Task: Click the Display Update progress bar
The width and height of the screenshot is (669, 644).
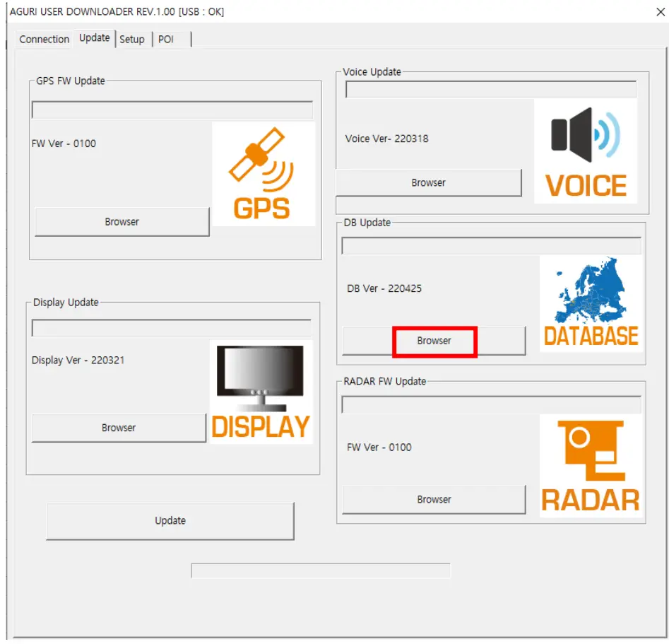Action: click(172, 327)
